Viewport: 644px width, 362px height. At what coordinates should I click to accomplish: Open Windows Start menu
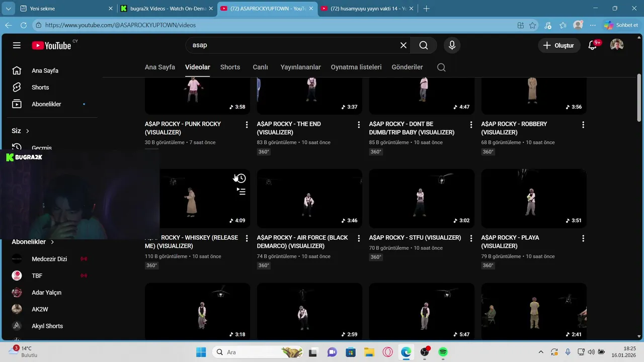(201, 352)
